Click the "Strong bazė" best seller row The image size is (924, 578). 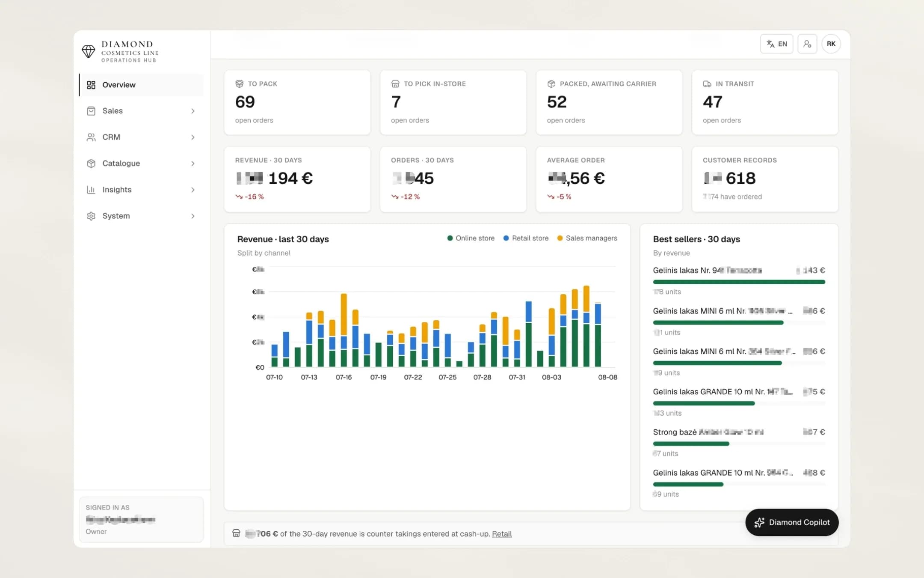[739, 442]
